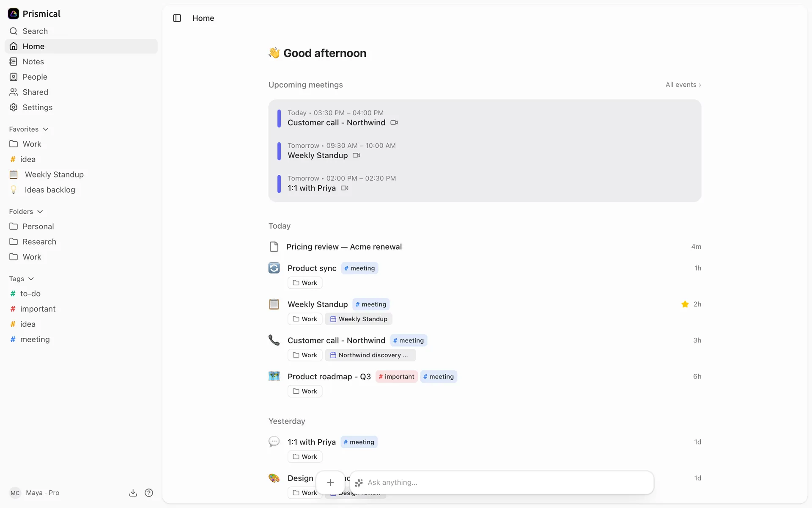Click the Product roadmap note icon
Viewport: 812px width, 508px height.
click(x=274, y=376)
